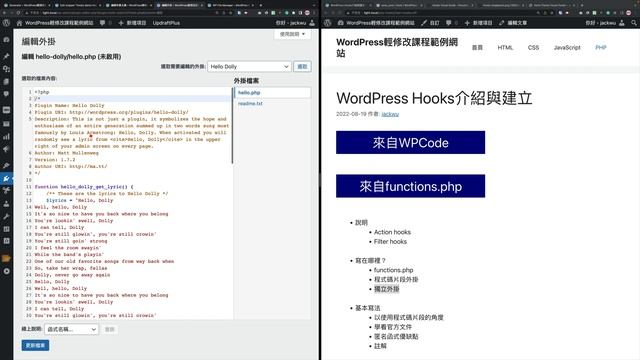The height and width of the screenshot is (360, 640).
Task: Open JavaScript in site navigation
Action: pyautogui.click(x=567, y=47)
